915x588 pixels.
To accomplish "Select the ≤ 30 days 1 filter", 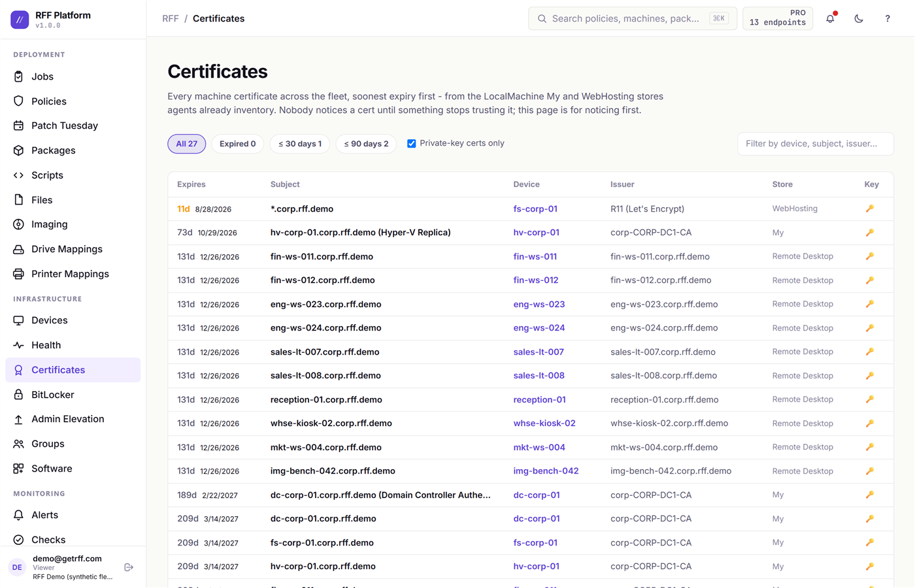I will [x=300, y=144].
